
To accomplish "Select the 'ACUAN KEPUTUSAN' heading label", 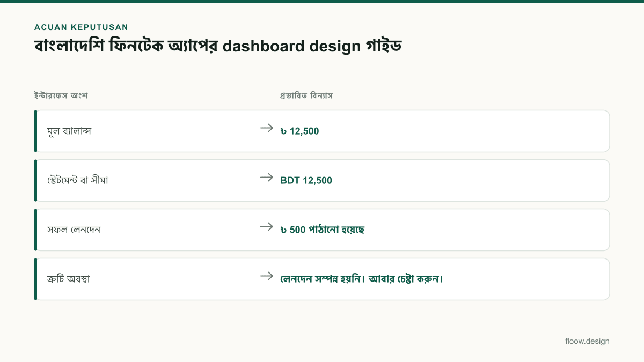I will click(81, 27).
